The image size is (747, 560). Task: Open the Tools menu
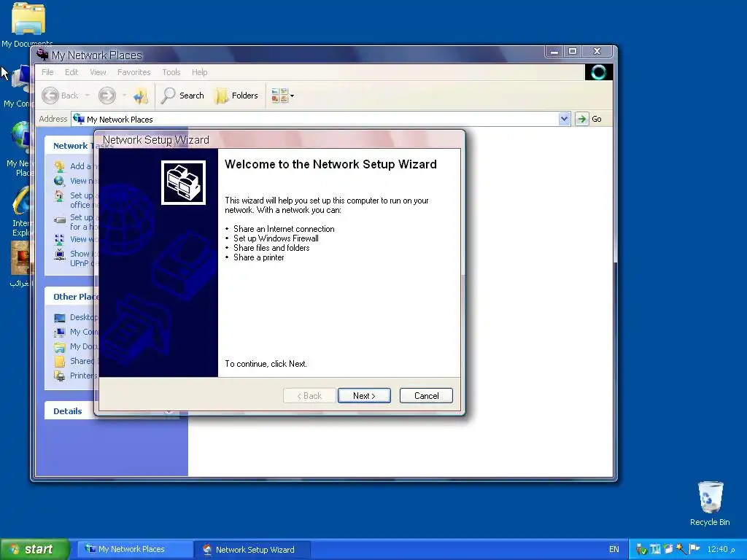pyautogui.click(x=171, y=72)
